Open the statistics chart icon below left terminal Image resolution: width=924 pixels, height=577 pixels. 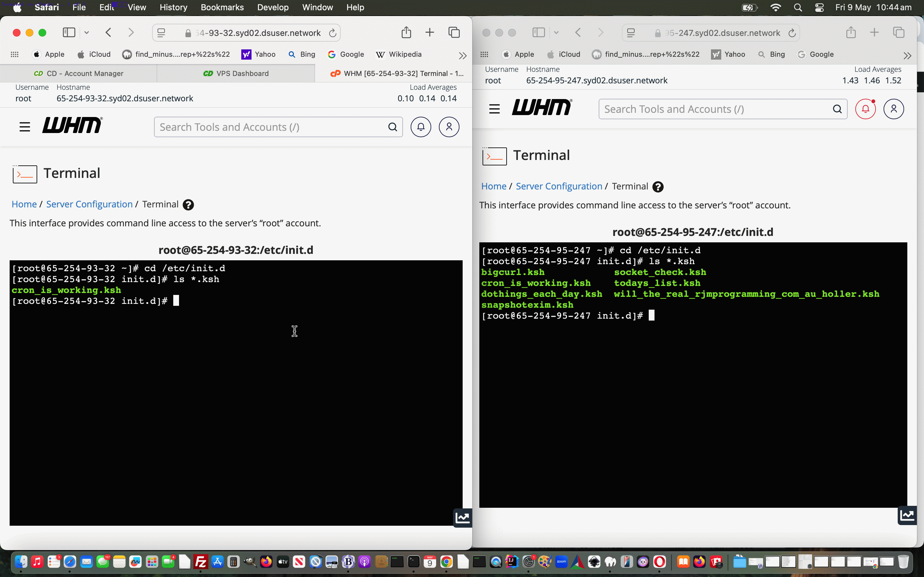462,518
